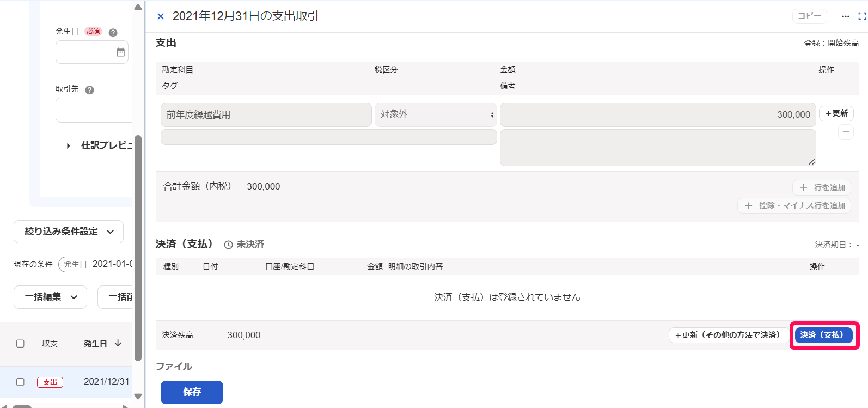Click the 備考 remarks textarea
Image resolution: width=868 pixels, height=408 pixels.
point(658,148)
